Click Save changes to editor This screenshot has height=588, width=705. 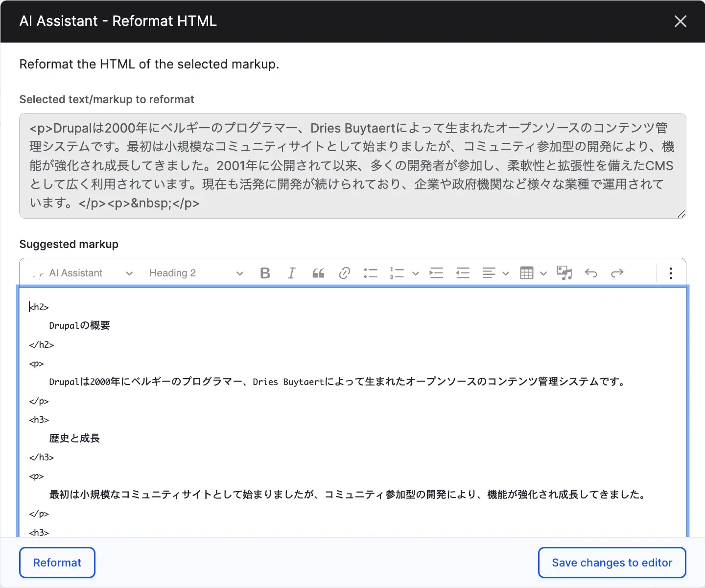tap(612, 563)
